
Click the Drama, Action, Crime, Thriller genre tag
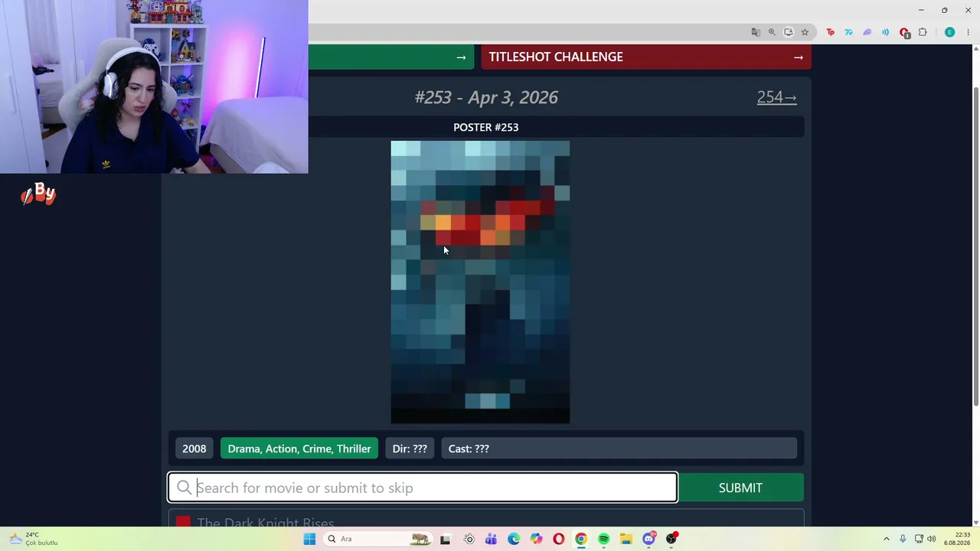coord(299,448)
